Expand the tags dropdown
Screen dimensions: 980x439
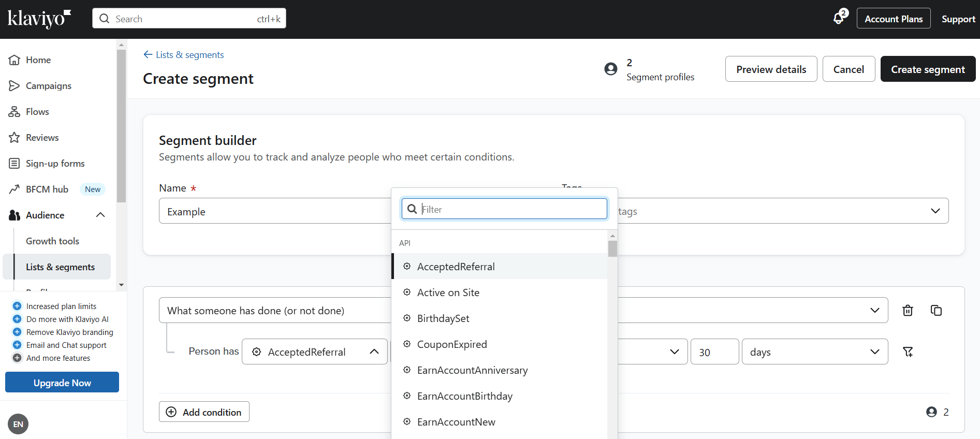coord(934,211)
